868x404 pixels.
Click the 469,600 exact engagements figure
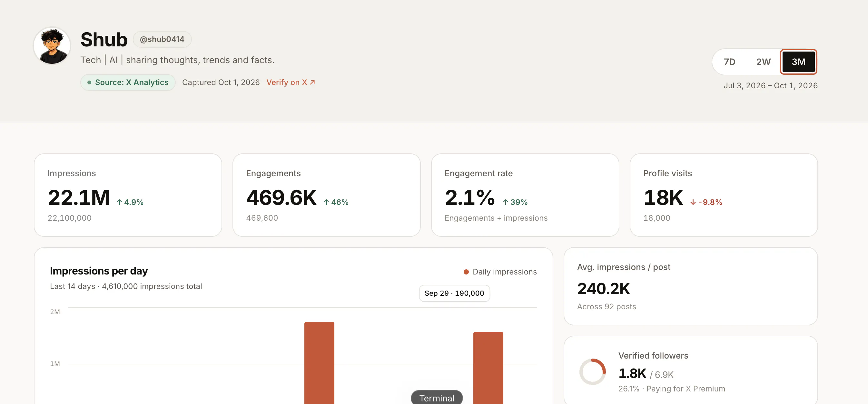click(x=262, y=218)
